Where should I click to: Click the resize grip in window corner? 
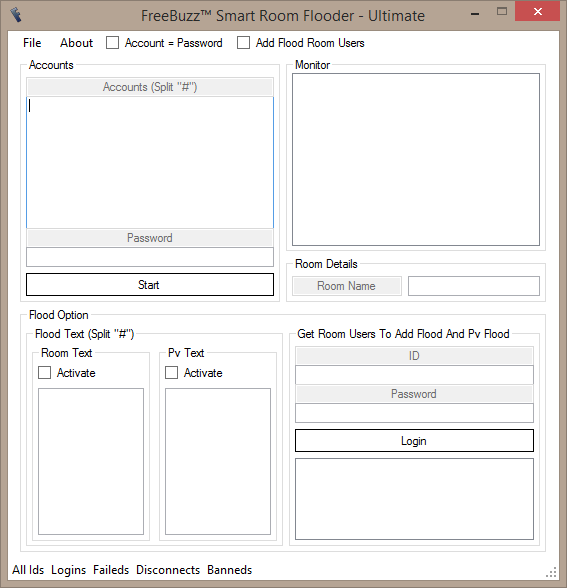click(551, 572)
